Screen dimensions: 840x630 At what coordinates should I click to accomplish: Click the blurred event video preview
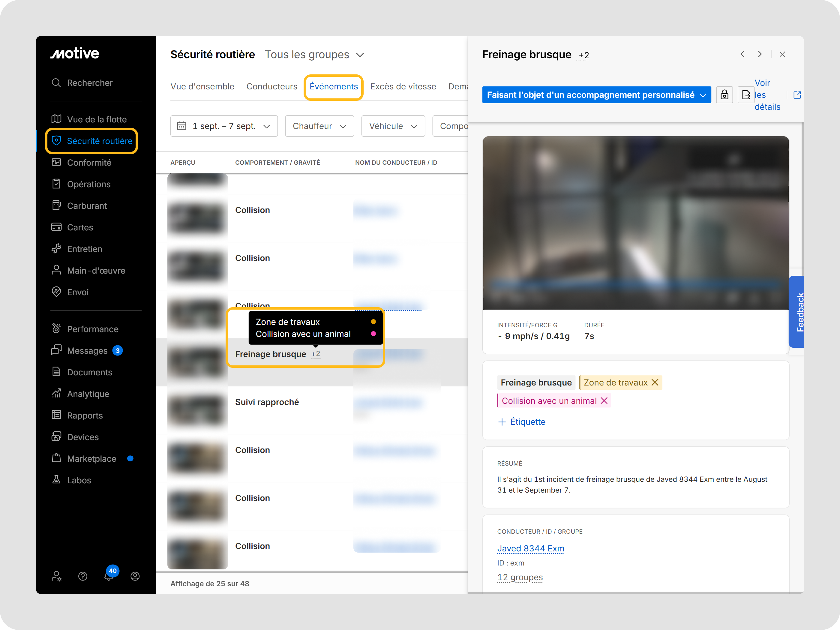pyautogui.click(x=636, y=223)
